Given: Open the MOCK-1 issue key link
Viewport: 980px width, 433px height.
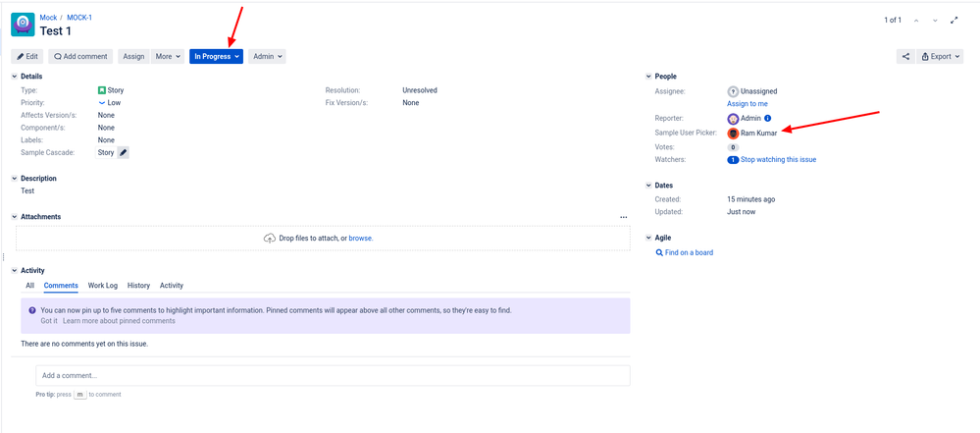Looking at the screenshot, I should click(79, 18).
